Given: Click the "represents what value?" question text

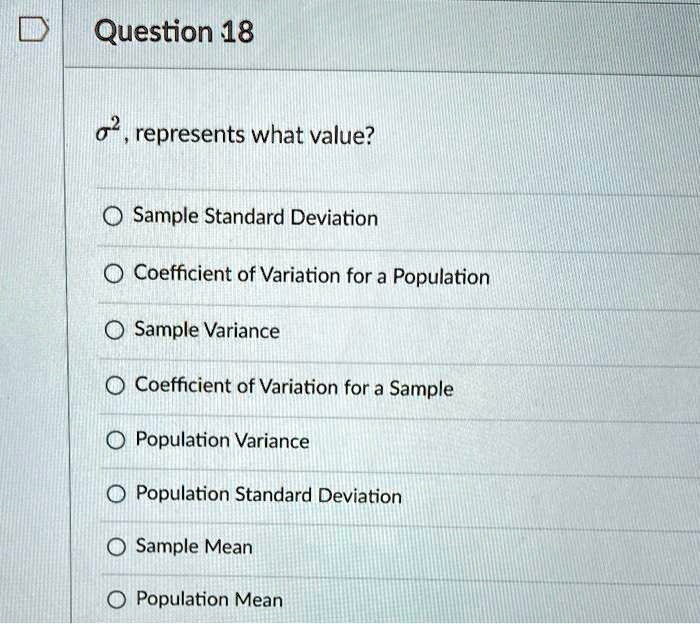Looking at the screenshot, I should point(254,135).
